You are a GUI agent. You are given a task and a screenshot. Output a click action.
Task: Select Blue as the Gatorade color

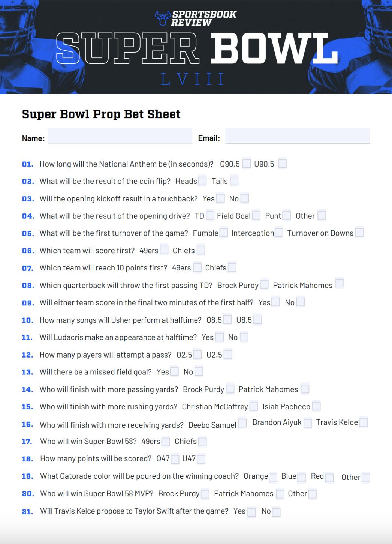click(301, 477)
